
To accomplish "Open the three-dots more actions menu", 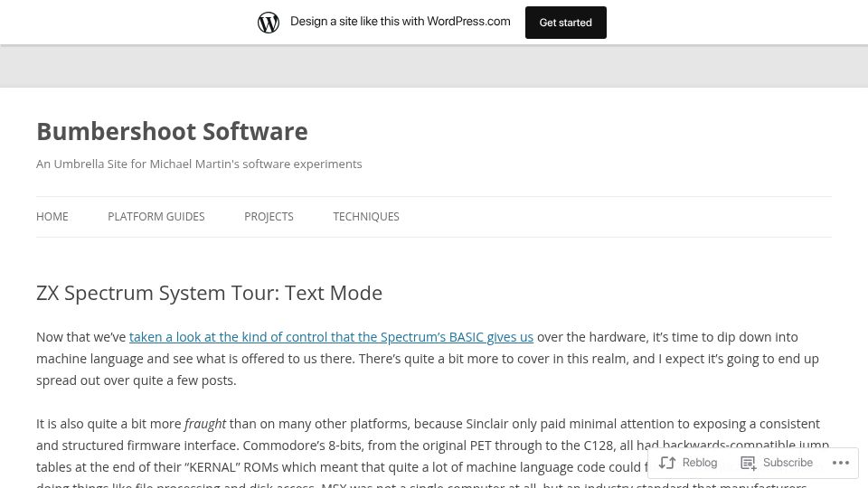I will (x=840, y=463).
